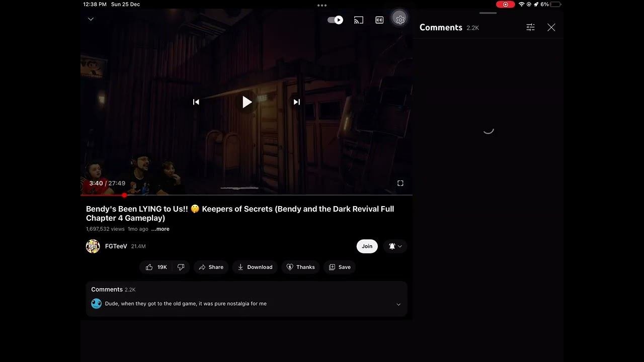
Task: Tap the orientation lock status icon
Action: pos(529,5)
